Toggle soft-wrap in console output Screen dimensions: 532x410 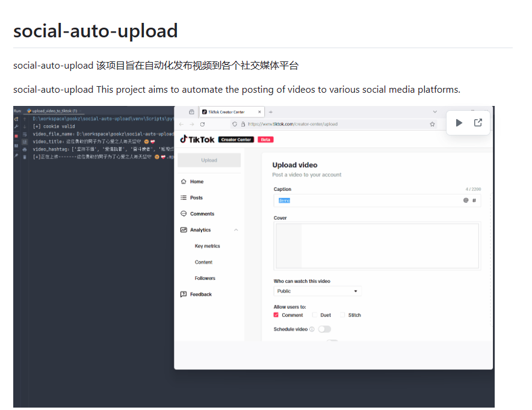tap(25, 134)
